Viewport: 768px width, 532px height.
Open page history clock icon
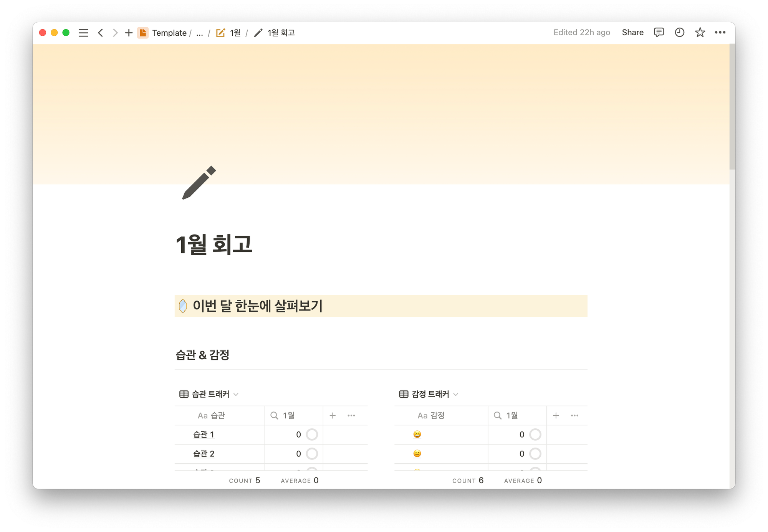[679, 33]
